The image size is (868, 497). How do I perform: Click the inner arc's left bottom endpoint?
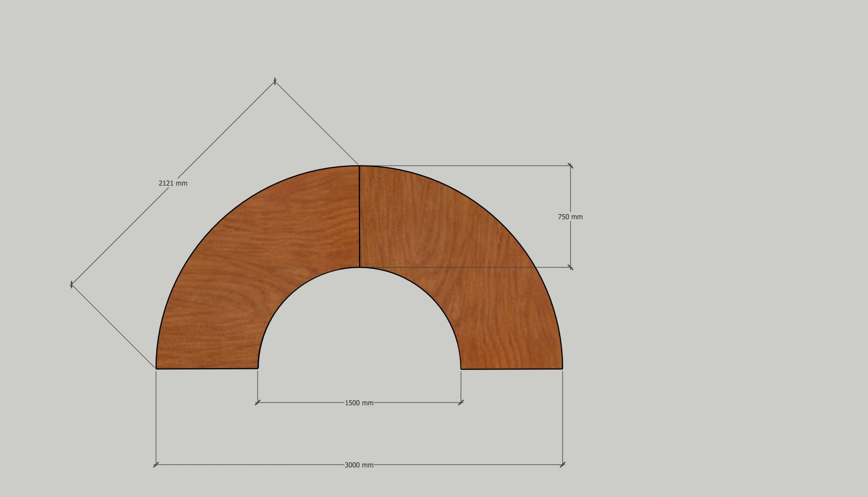258,368
